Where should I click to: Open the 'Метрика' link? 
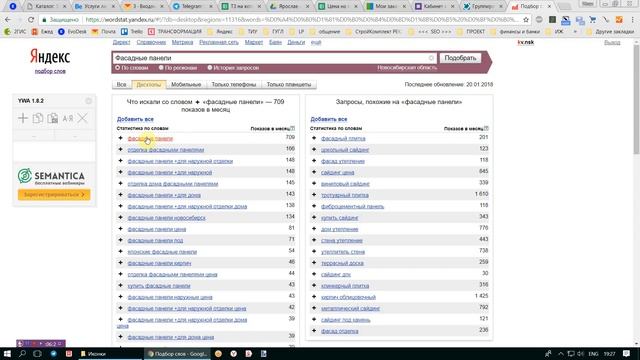[182, 42]
